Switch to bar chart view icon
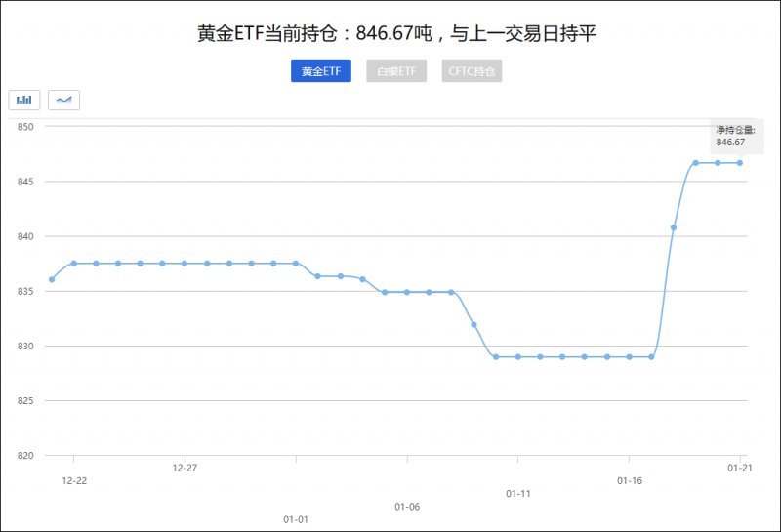781x532 pixels. pos(24,100)
